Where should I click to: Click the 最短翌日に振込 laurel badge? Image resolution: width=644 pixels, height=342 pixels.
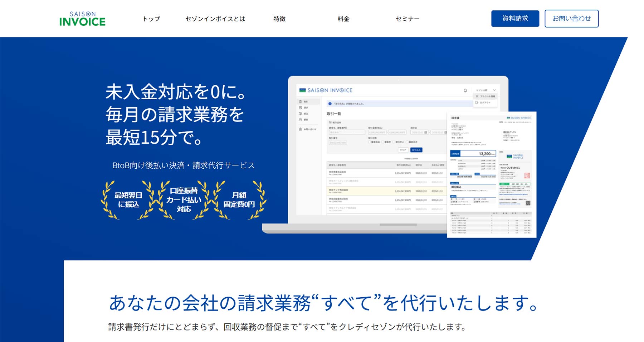tap(128, 200)
